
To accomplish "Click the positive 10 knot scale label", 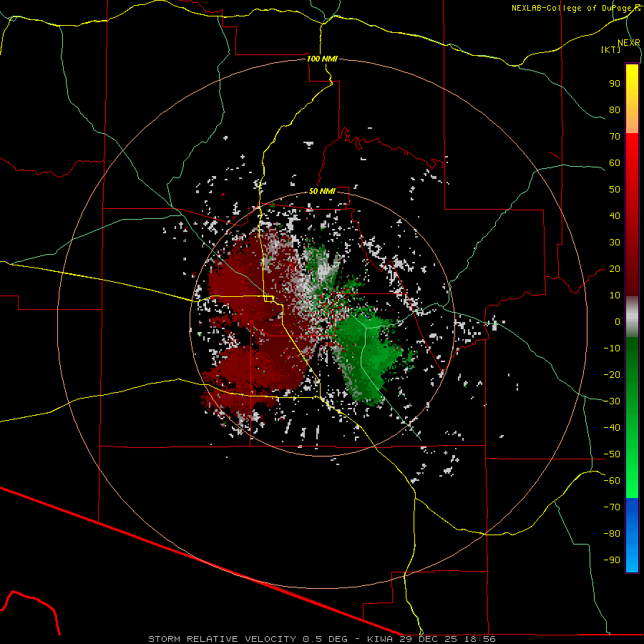I will point(615,296).
